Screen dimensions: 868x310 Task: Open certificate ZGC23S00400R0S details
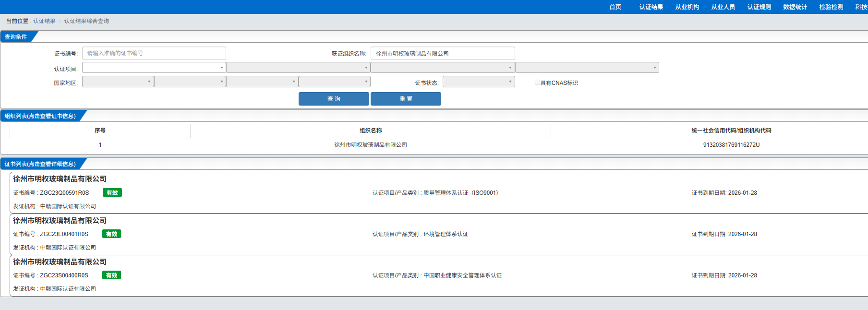point(64,275)
